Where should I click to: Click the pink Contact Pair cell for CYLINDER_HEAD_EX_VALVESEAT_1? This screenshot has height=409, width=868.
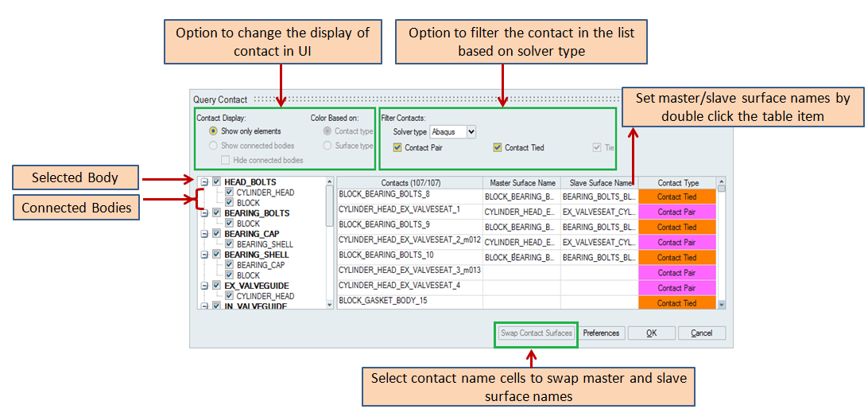tap(677, 212)
